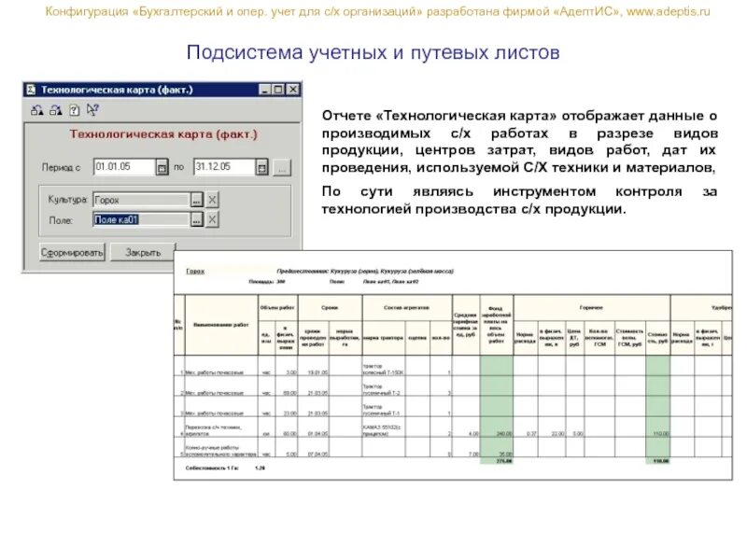The height and width of the screenshot is (560, 747).
Task: Click the Культура field containing Горох
Action: (x=142, y=200)
